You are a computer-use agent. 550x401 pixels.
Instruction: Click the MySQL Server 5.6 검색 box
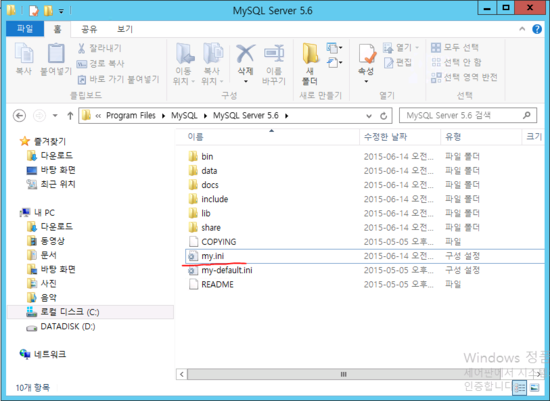pyautogui.click(x=468, y=115)
